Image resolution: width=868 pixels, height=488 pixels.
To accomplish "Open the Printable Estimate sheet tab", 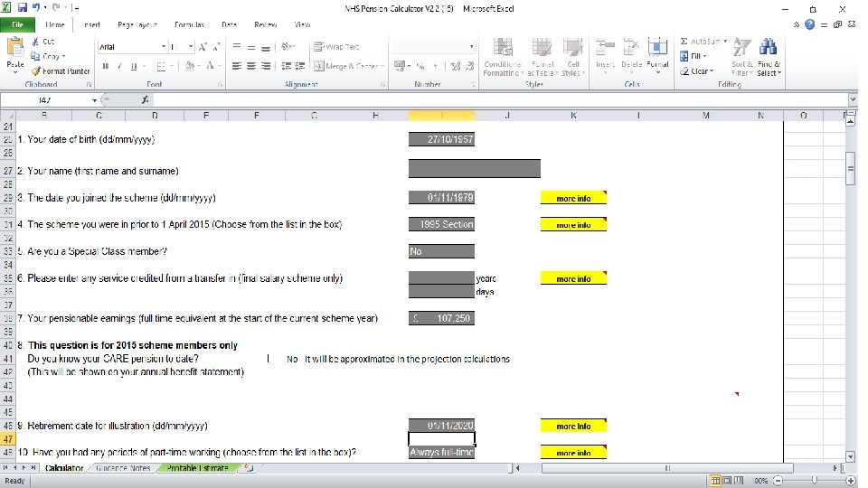I will pyautogui.click(x=198, y=468).
